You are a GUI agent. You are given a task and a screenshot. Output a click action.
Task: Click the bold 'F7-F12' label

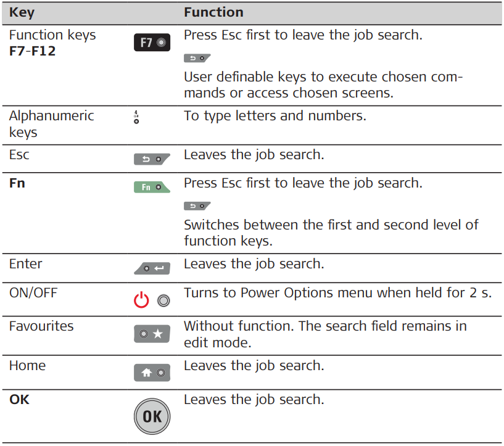pos(32,51)
